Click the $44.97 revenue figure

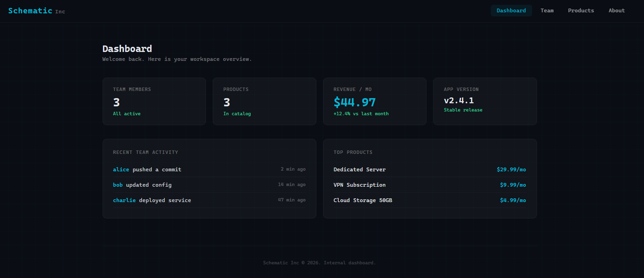click(x=354, y=102)
